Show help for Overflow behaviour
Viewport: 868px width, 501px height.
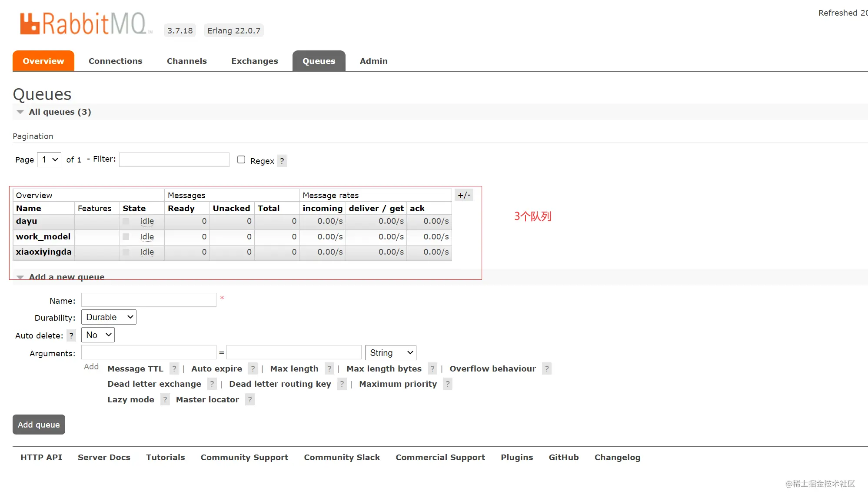tap(547, 368)
